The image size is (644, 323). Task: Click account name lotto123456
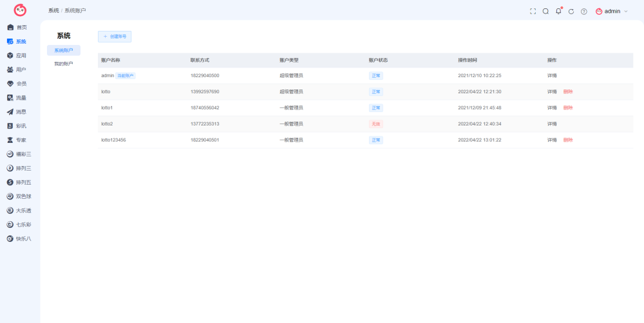click(114, 140)
